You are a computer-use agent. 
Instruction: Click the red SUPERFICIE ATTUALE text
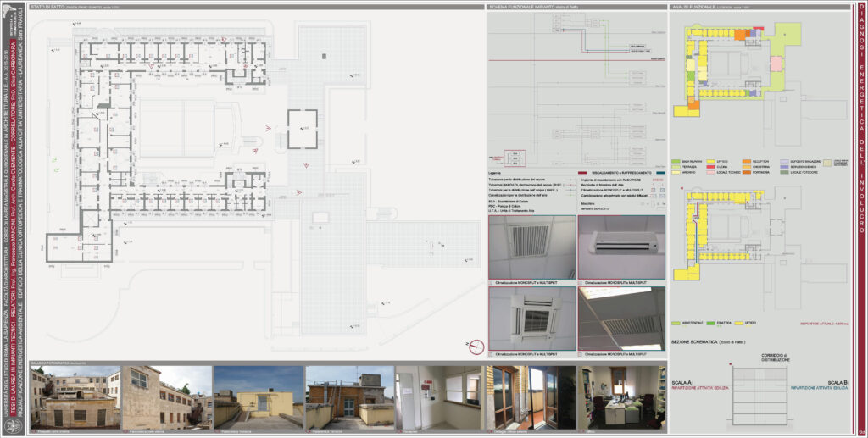(825, 323)
